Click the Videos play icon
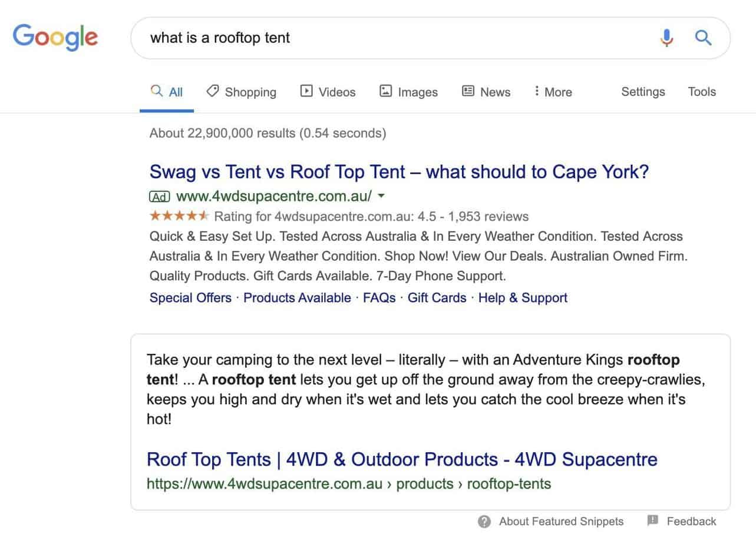Screen dimensions: 756x544 [x=306, y=91]
